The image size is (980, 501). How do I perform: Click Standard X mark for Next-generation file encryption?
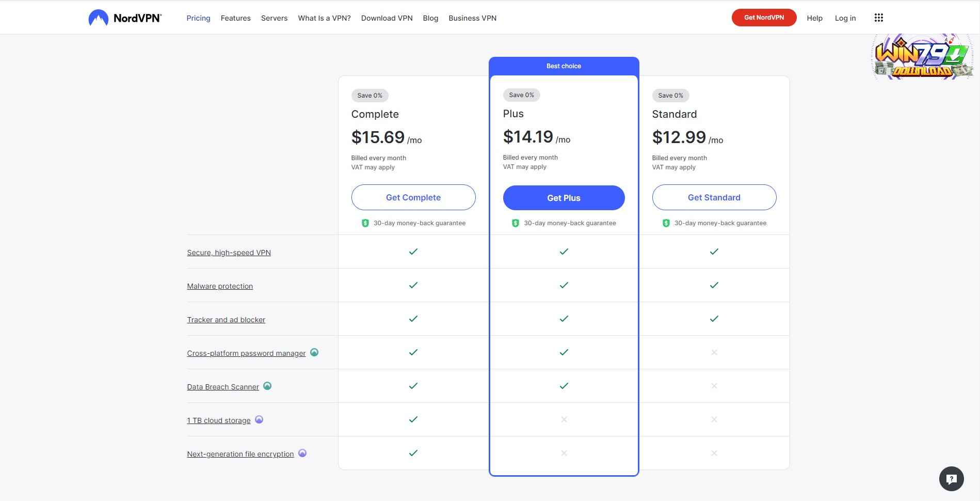click(714, 453)
